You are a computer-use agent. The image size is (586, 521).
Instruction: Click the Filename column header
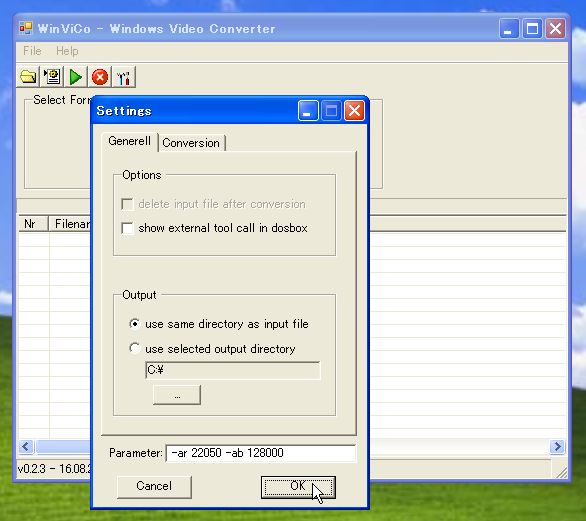click(70, 224)
